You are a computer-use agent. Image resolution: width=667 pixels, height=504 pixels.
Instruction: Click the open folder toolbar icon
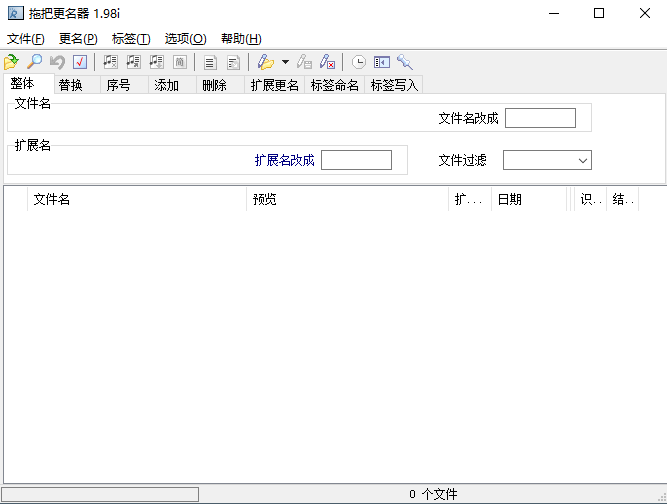click(x=11, y=62)
